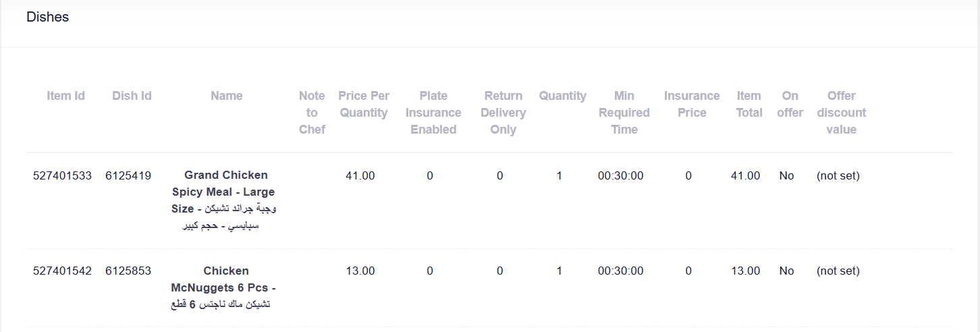Select item id 527401533 cell

coord(62,175)
